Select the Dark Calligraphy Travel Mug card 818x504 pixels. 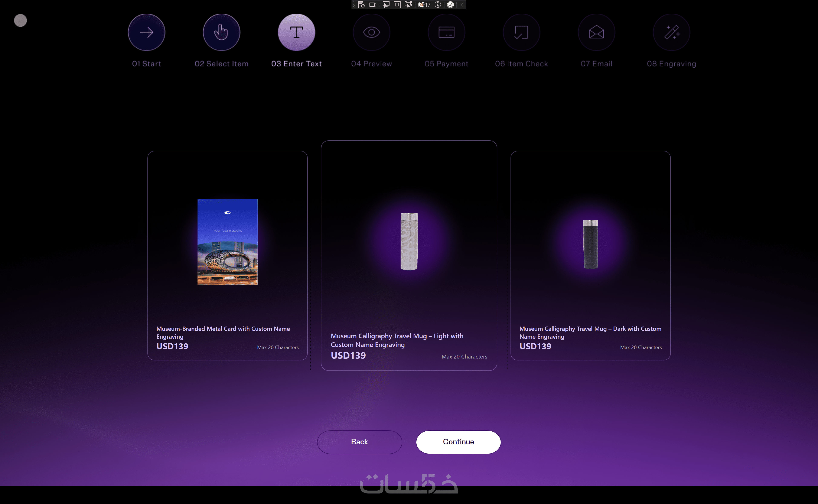[x=590, y=255]
